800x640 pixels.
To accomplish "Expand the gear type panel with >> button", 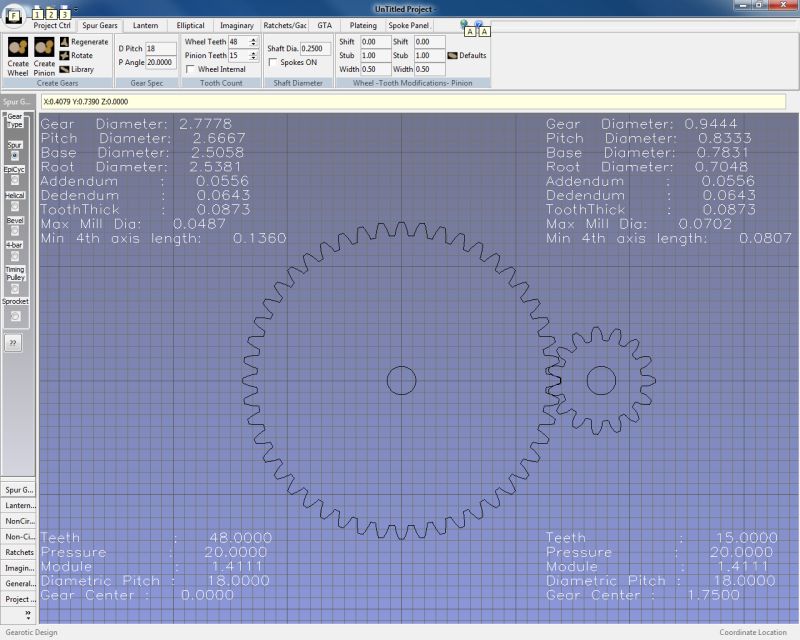I will 13,342.
